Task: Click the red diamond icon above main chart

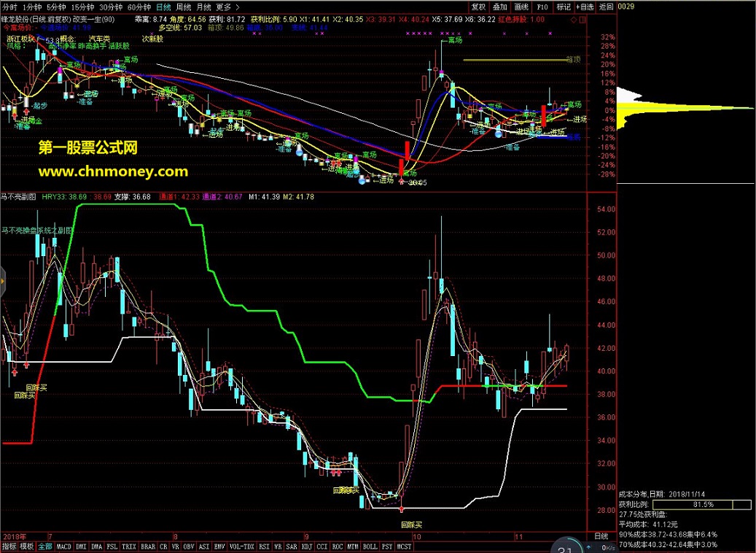Action: [x=574, y=20]
